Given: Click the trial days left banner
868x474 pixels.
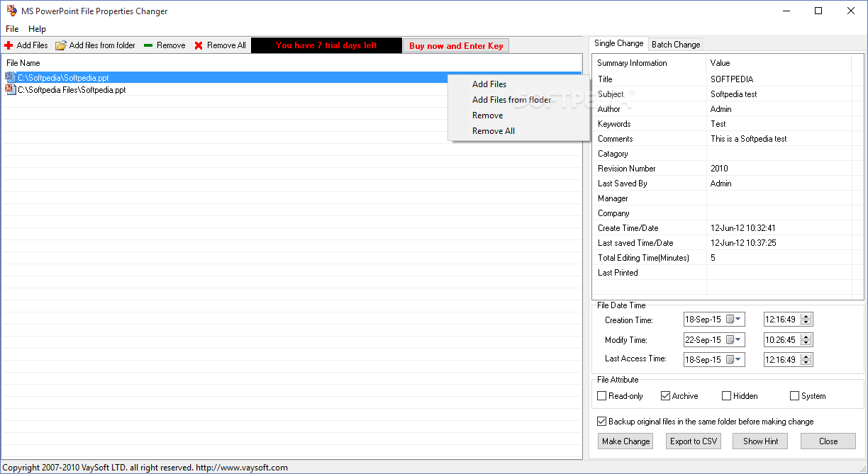Looking at the screenshot, I should (x=326, y=45).
